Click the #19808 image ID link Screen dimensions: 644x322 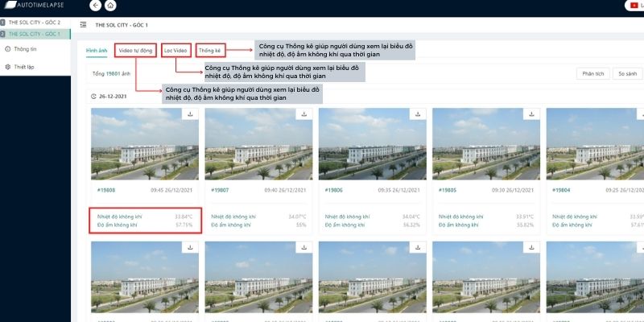tap(106, 190)
